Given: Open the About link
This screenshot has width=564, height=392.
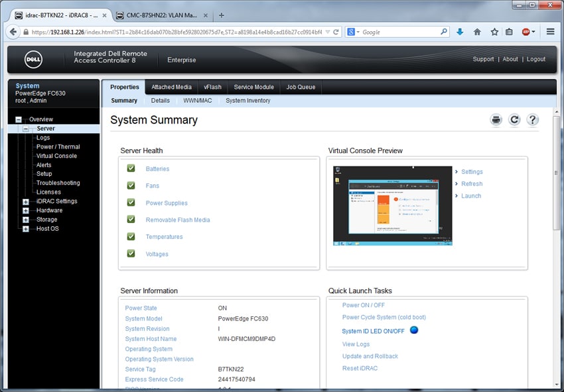Looking at the screenshot, I should (510, 59).
